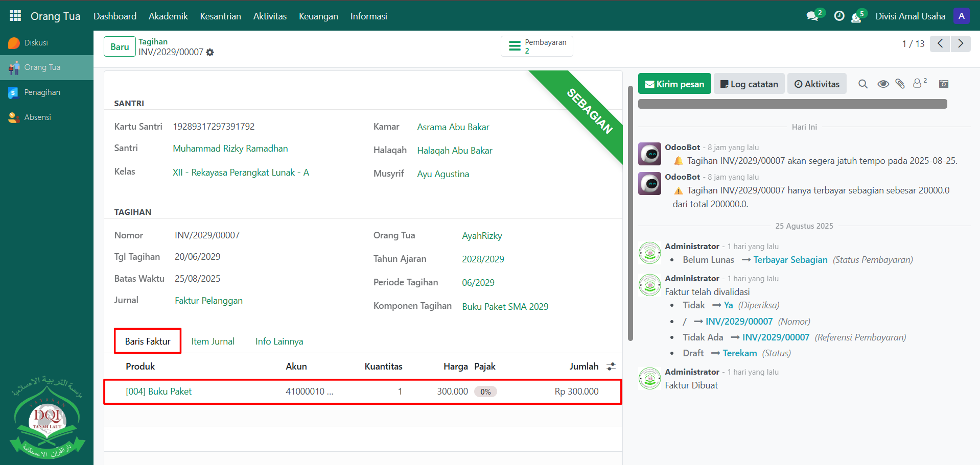Expand the Akademik menu
This screenshot has height=465, width=980.
[x=168, y=16]
